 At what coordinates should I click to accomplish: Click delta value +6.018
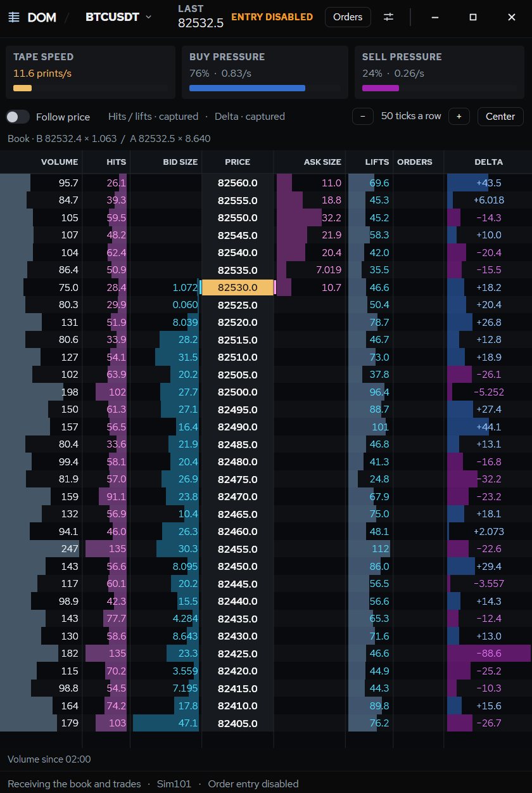pos(488,200)
